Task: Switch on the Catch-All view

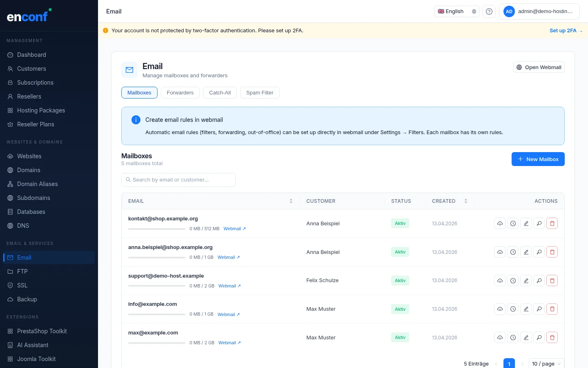Action: click(220, 92)
